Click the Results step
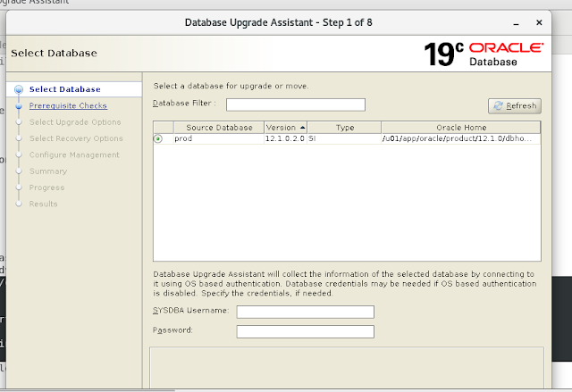The image size is (572, 392). (x=44, y=204)
